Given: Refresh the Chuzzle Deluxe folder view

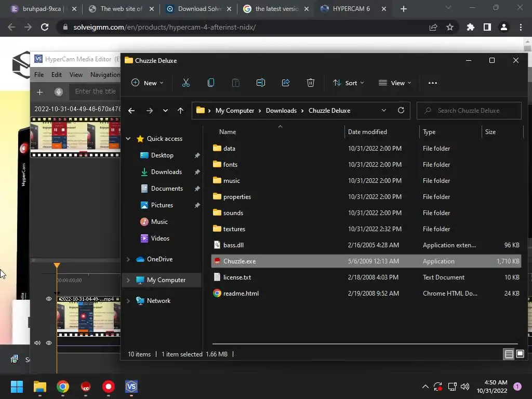Looking at the screenshot, I should (x=401, y=110).
